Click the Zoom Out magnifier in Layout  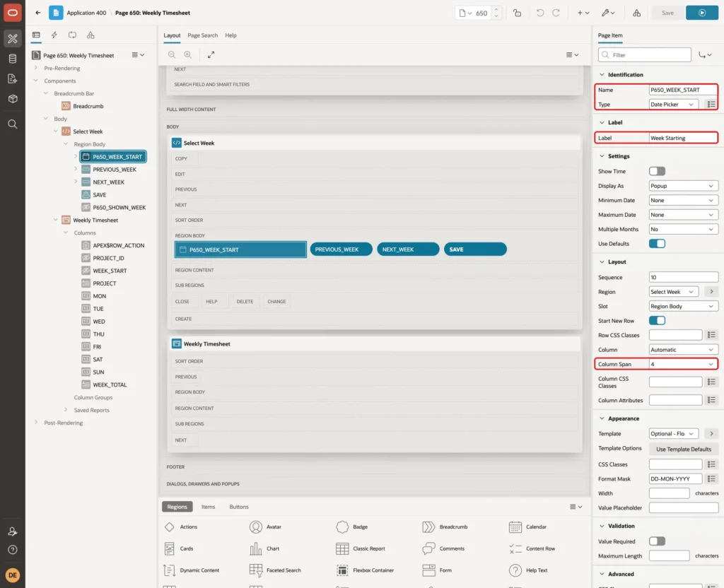[172, 54]
